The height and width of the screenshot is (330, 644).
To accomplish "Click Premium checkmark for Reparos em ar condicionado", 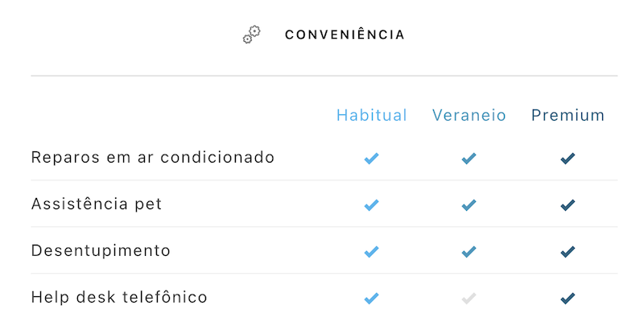I will coord(568,159).
